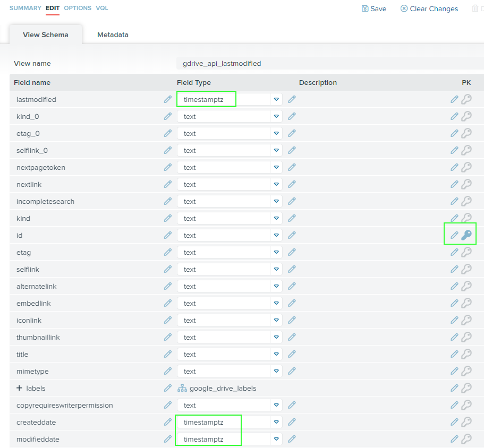484x448 pixels.
Task: Click the pencil next to nextlink name
Action: [x=167, y=184]
